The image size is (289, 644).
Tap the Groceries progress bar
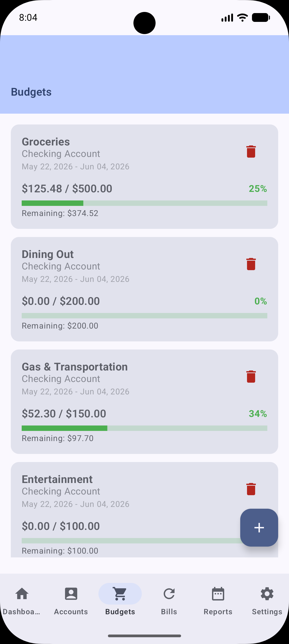point(144,203)
